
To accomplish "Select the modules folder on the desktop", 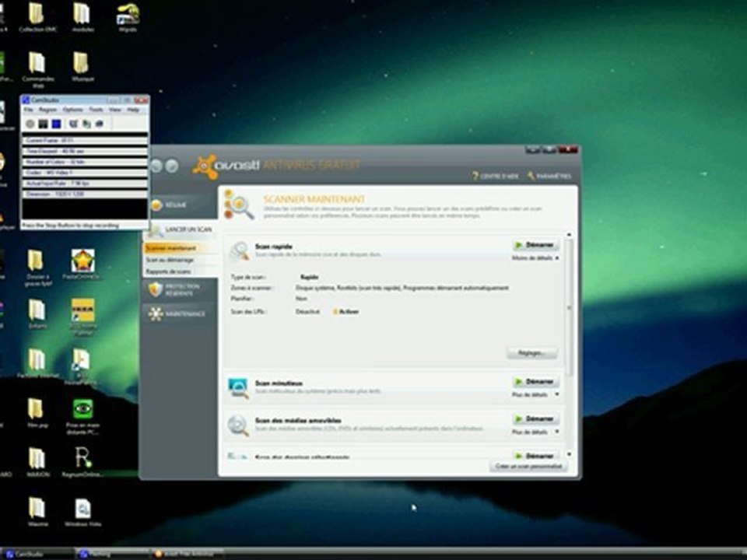I will [82, 18].
